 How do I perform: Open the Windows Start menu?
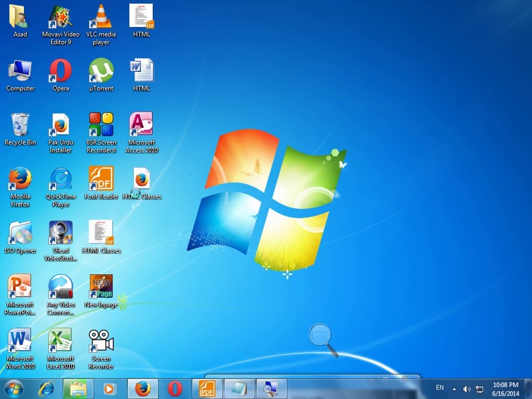coord(14,389)
